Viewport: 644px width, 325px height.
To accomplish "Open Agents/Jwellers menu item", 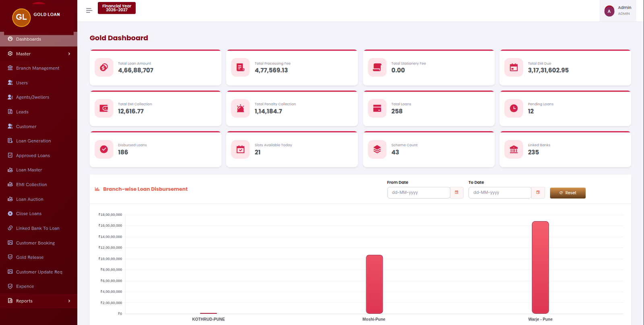I will click(x=39, y=97).
